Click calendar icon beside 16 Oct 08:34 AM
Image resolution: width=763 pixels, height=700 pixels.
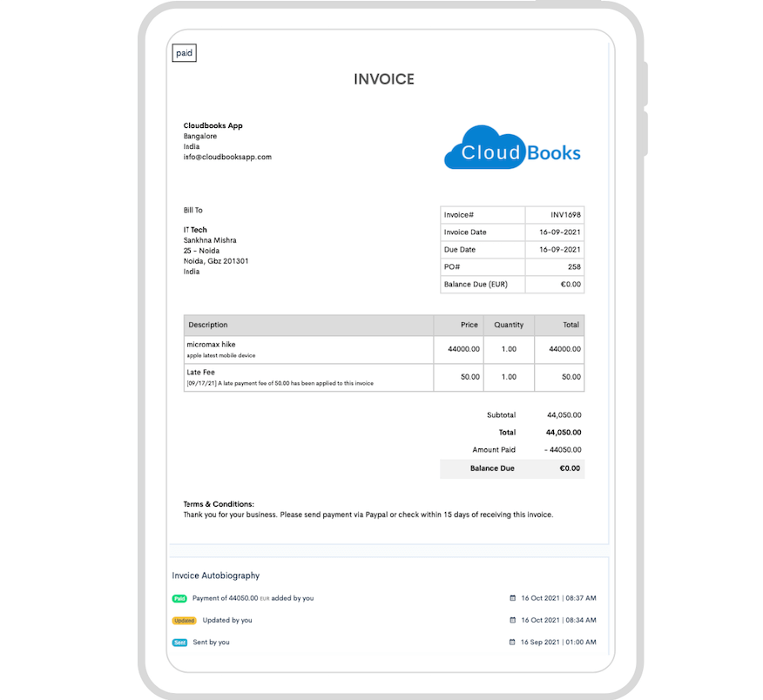tap(513, 621)
